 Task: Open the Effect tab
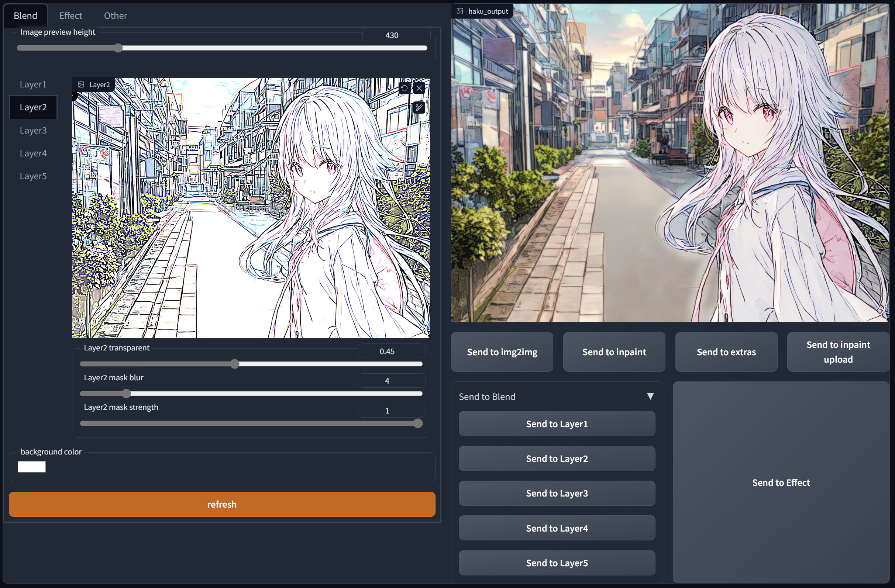[x=70, y=15]
